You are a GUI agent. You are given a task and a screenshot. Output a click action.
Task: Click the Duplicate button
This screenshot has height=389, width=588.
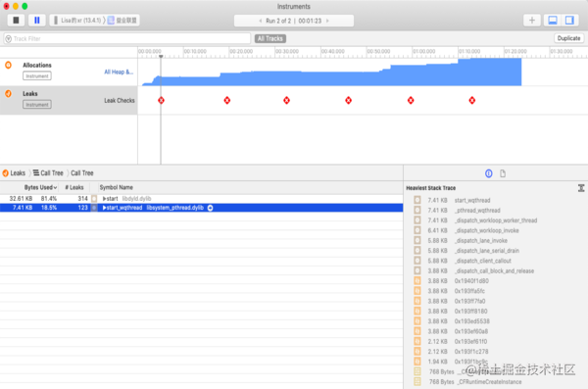tap(568, 38)
